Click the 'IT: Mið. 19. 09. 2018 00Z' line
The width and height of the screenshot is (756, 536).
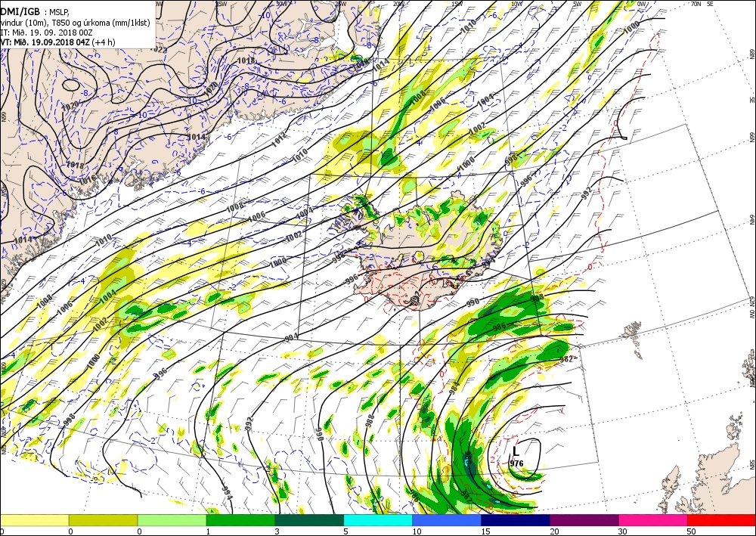click(46, 33)
